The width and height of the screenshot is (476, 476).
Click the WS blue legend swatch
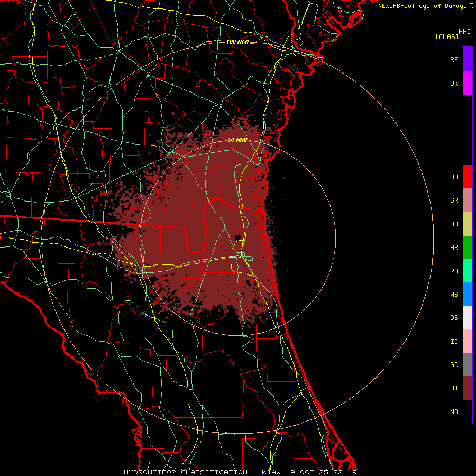pos(467,294)
